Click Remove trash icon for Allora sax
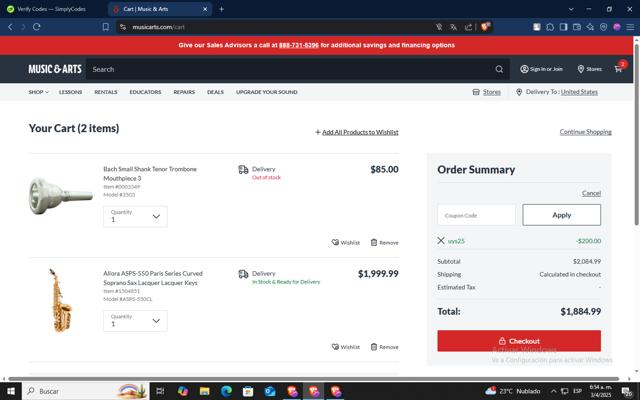Viewport: 640px width, 400px height. pos(373,347)
